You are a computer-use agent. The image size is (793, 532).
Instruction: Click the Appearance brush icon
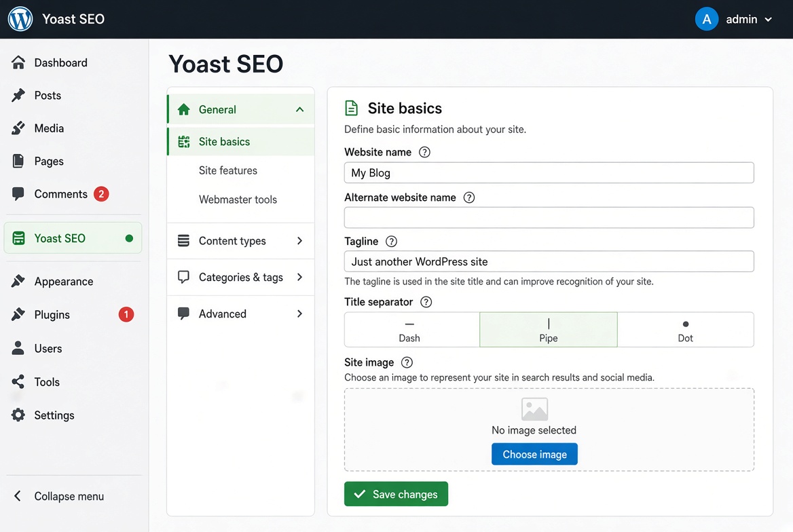[18, 281]
